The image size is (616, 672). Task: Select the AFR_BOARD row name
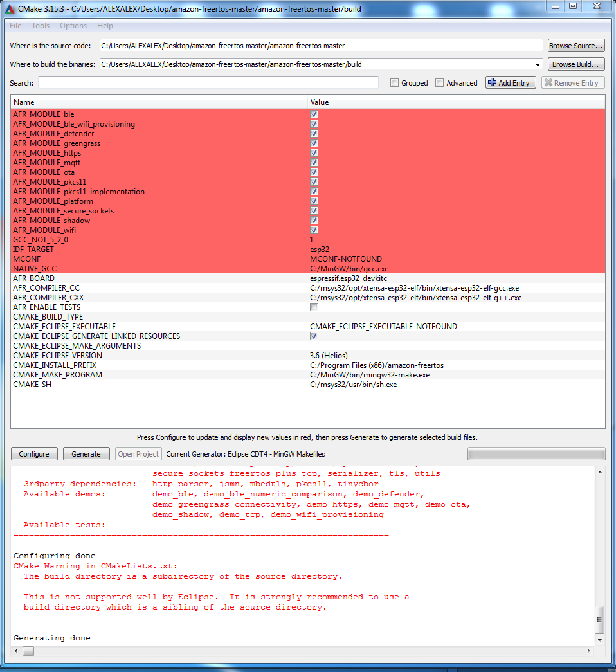34,278
